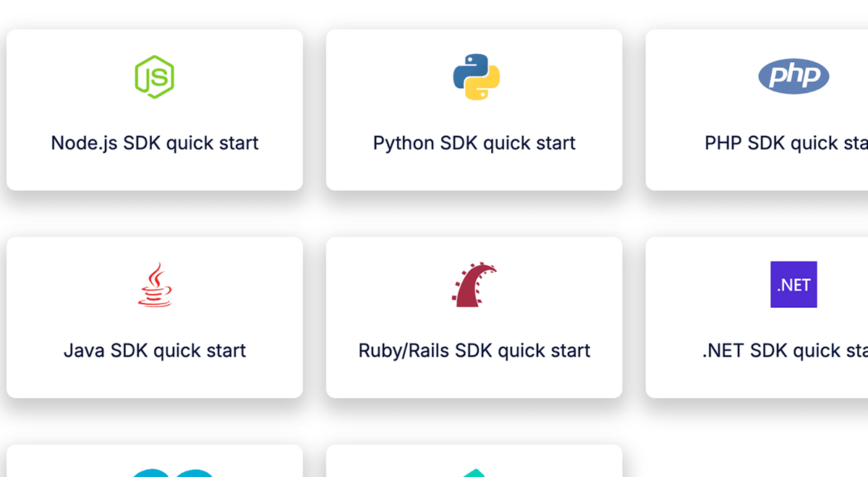
Task: Click the purple .NET square logo
Action: coord(793,285)
